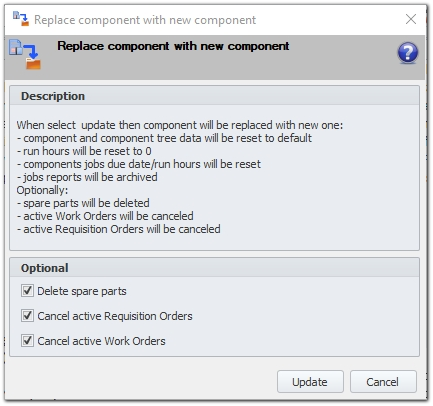Close the dialog with the X button
The width and height of the screenshot is (433, 406).
tap(411, 19)
